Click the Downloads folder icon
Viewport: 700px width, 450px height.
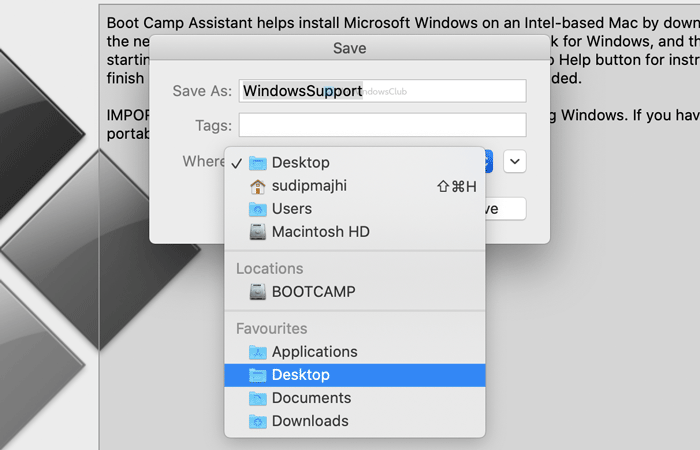pos(258,421)
